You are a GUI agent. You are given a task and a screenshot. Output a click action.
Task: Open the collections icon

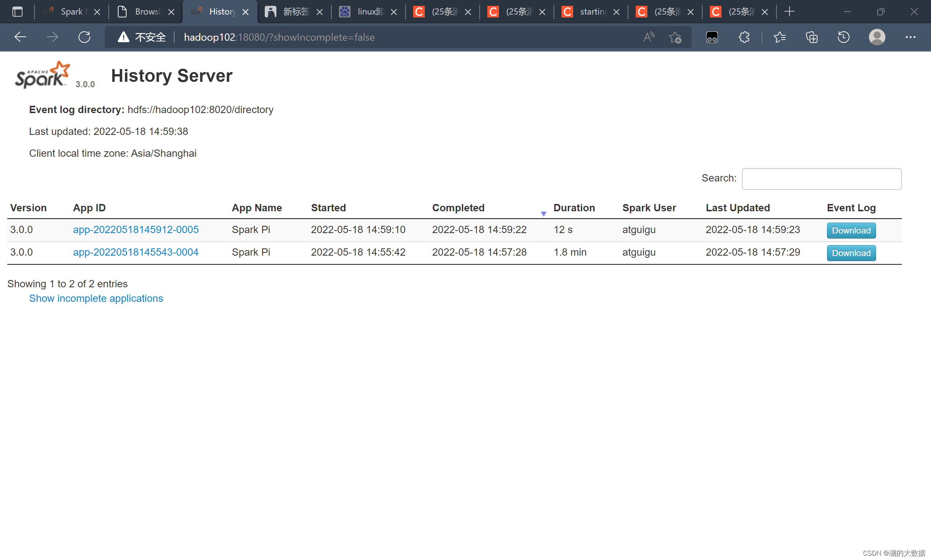point(811,37)
